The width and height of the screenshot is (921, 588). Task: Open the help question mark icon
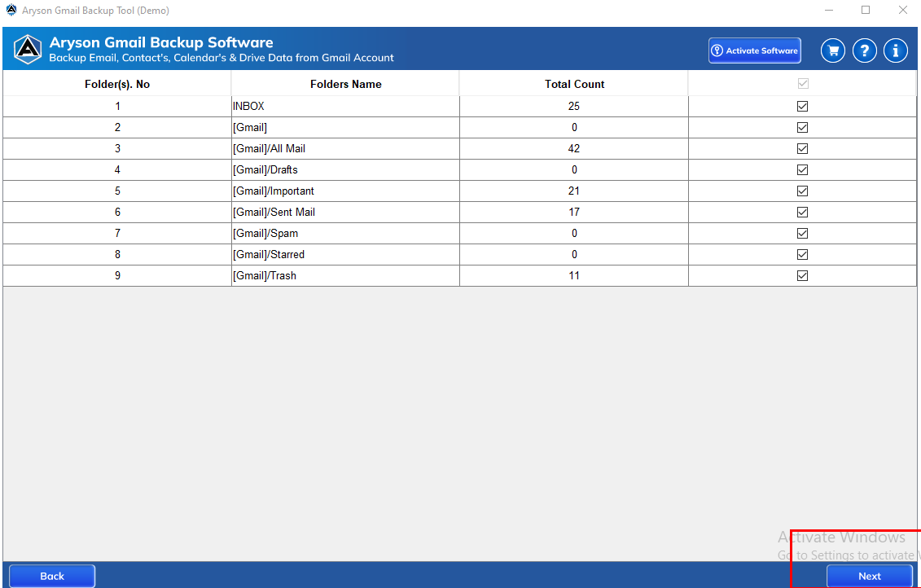[x=865, y=51]
